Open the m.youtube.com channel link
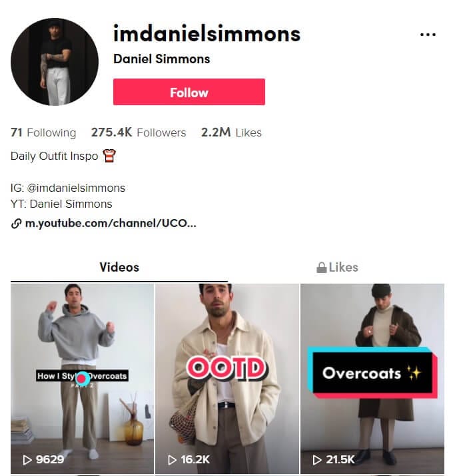 coord(111,224)
